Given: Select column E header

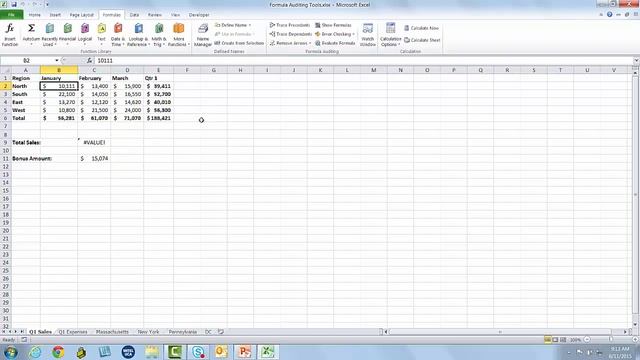Looking at the screenshot, I should tap(158, 70).
